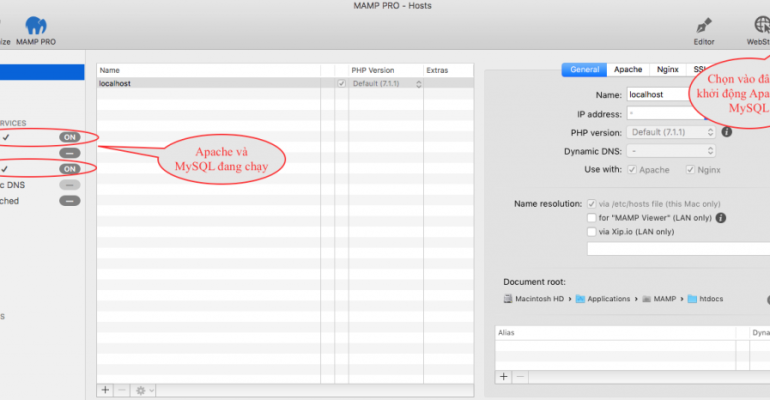The width and height of the screenshot is (770, 400).
Task: Click the IP address input field
Action: tap(666, 113)
